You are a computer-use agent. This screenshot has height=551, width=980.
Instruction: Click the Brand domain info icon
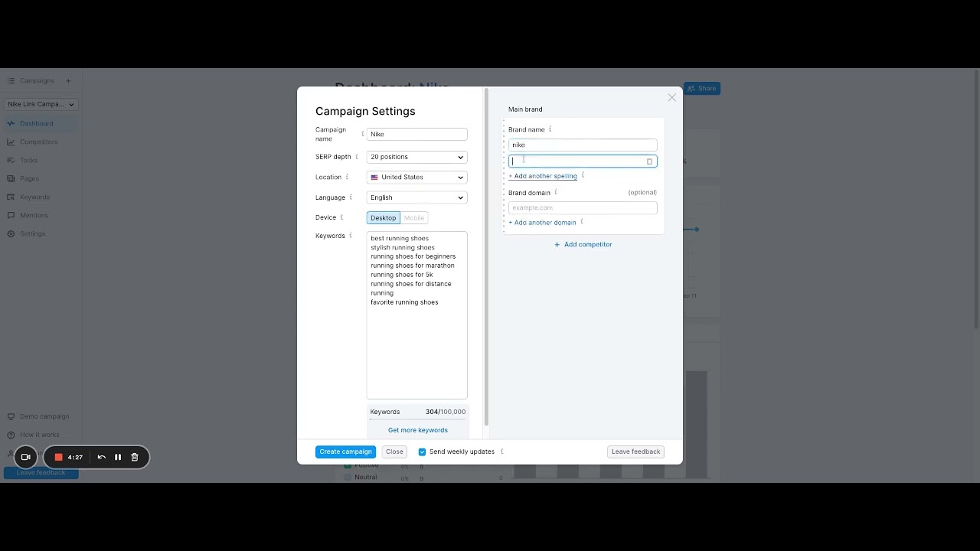point(556,193)
